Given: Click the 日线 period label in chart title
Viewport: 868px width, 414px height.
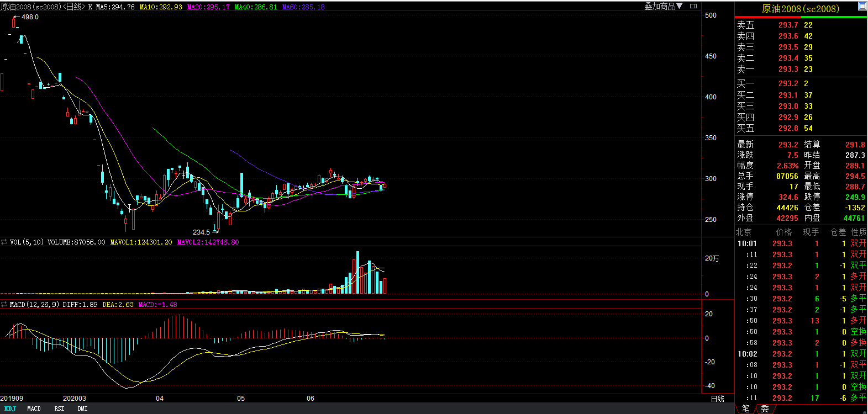Looking at the screenshot, I should coord(73,7).
